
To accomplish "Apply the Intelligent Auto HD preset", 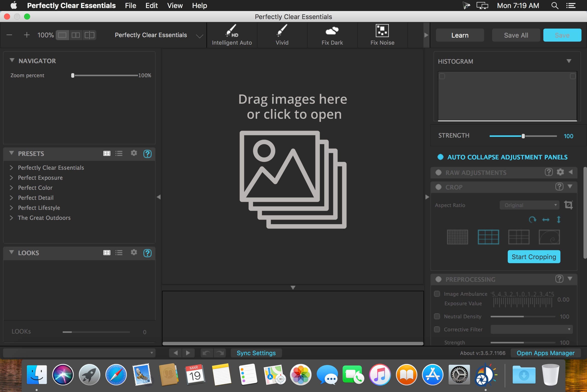I will click(x=232, y=35).
